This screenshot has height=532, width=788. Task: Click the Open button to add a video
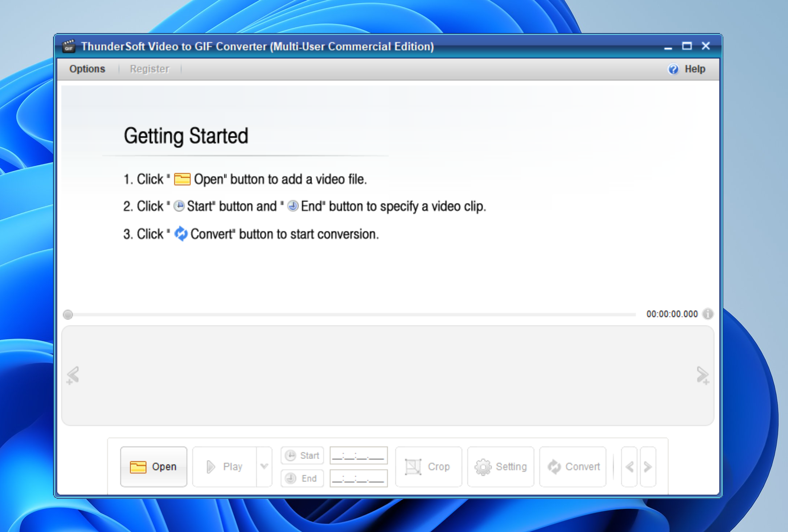(153, 467)
